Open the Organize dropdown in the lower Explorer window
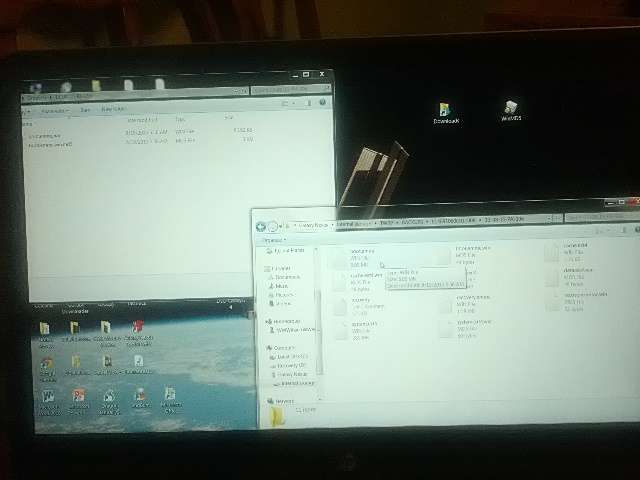Image resolution: width=640 pixels, height=480 pixels. tap(273, 241)
